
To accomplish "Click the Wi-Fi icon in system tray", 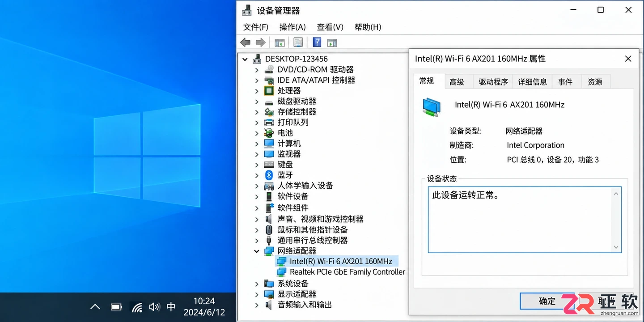I will pos(137,307).
